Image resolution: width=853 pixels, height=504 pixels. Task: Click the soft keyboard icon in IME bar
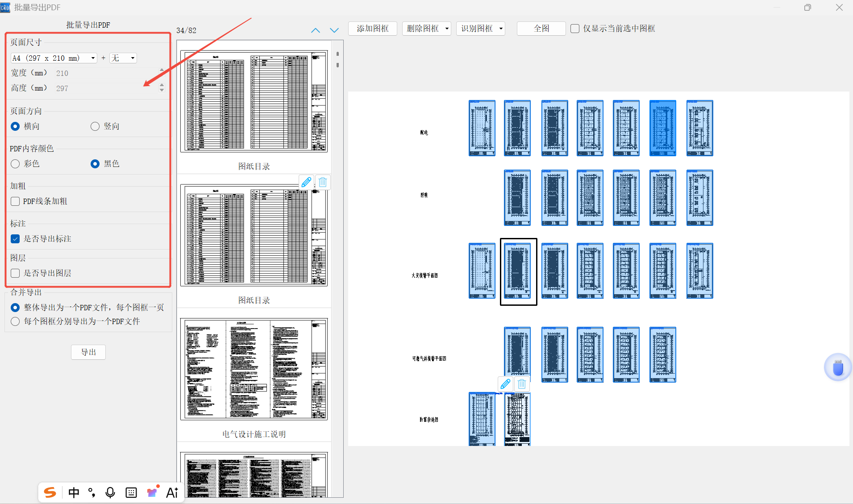131,492
